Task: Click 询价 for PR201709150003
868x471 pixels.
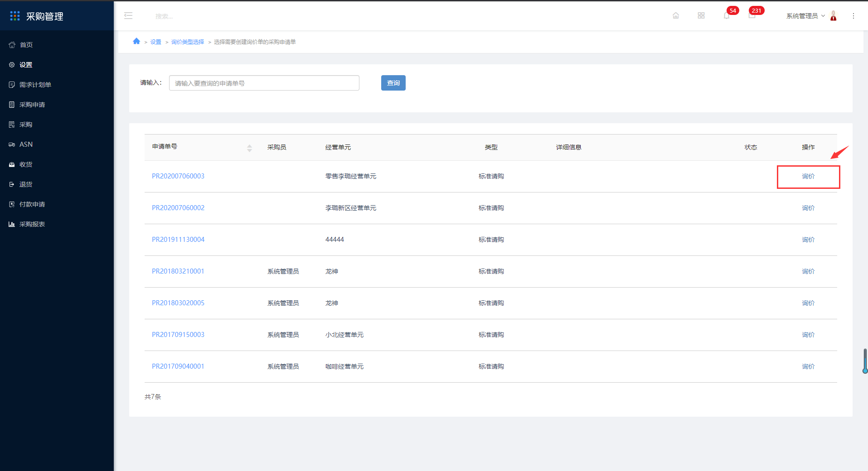Action: pyautogui.click(x=808, y=335)
